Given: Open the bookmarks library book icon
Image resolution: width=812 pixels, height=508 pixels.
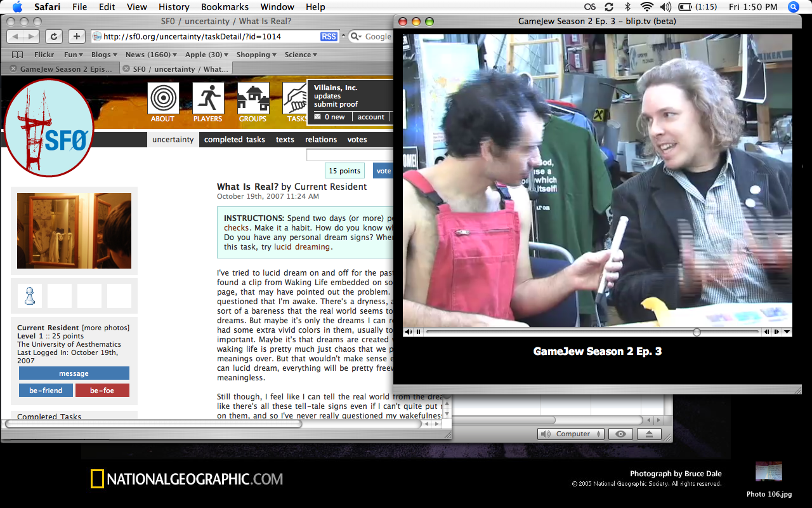Looking at the screenshot, I should [17, 55].
